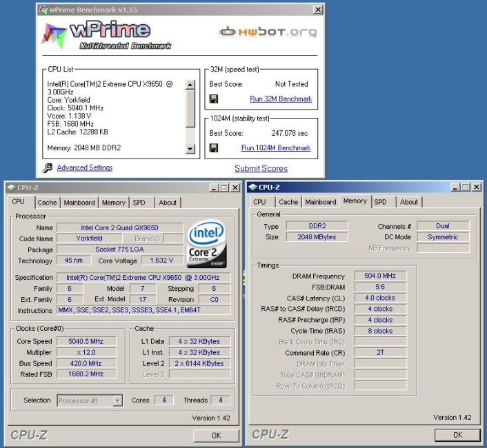
Task: Click the Level 2 cache value 2 x 6144 KBytes
Action: click(199, 363)
